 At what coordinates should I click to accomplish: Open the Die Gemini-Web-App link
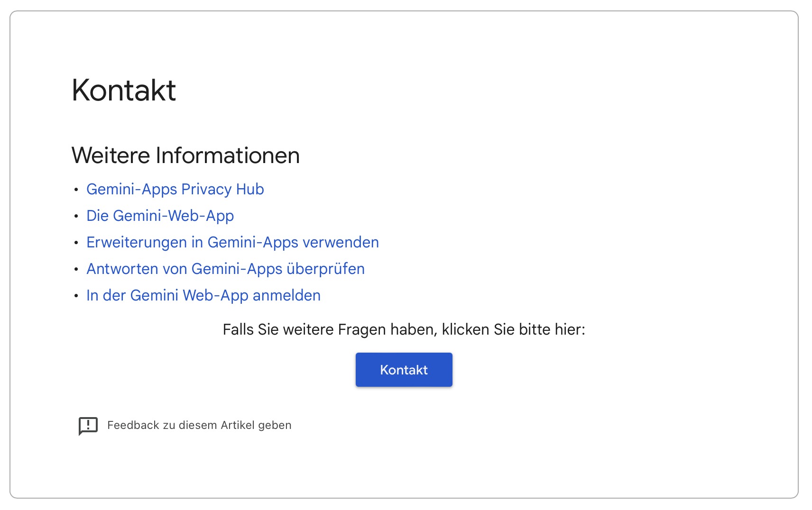160,216
